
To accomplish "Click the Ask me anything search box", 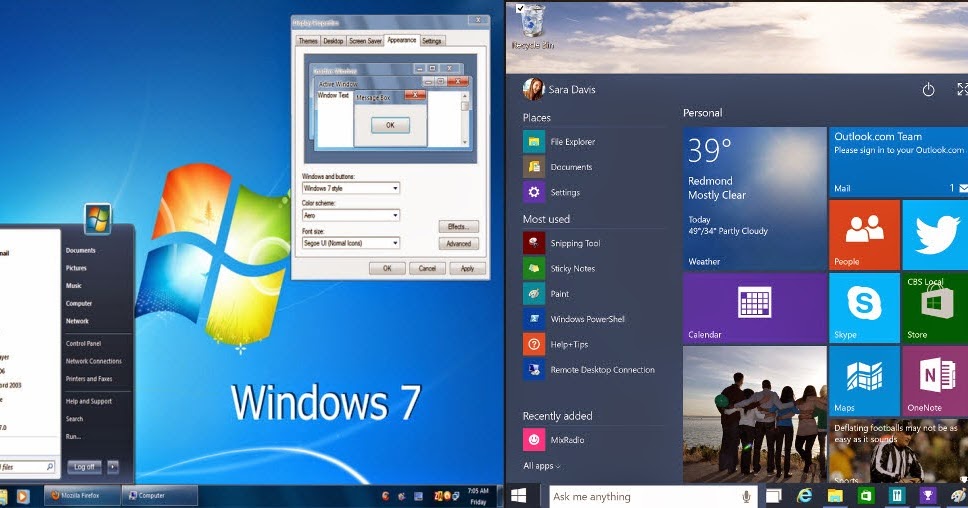I will (654, 496).
